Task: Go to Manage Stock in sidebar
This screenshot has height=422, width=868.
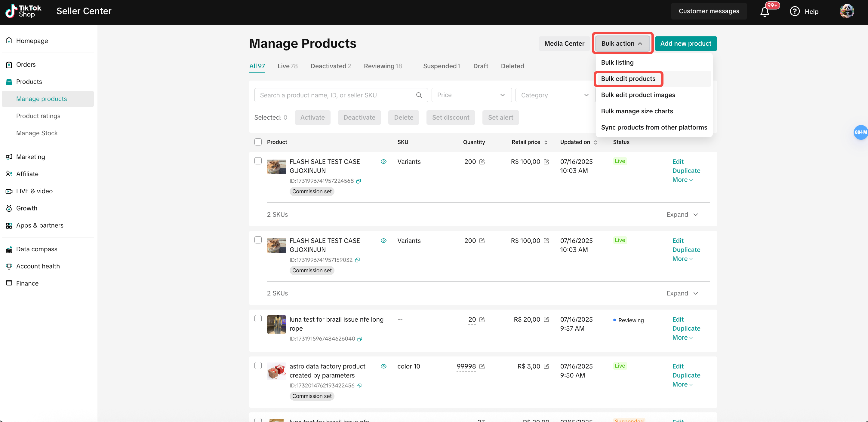Action: pyautogui.click(x=37, y=133)
